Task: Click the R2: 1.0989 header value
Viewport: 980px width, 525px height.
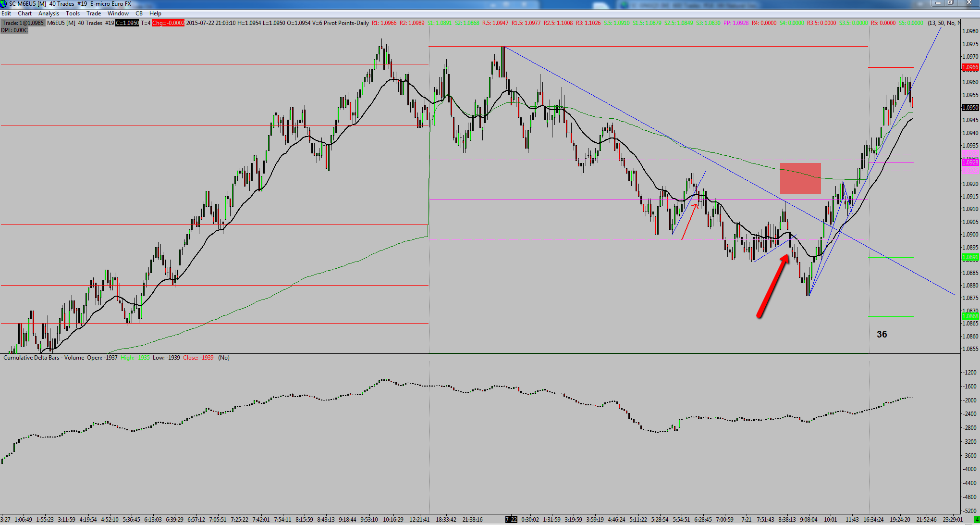Action: (412, 23)
